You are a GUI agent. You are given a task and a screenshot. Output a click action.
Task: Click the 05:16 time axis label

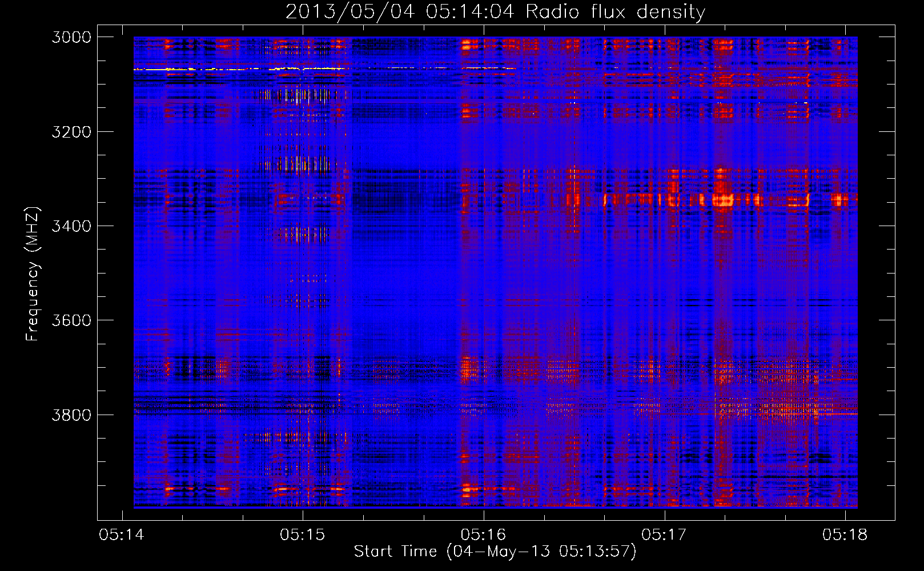point(484,534)
